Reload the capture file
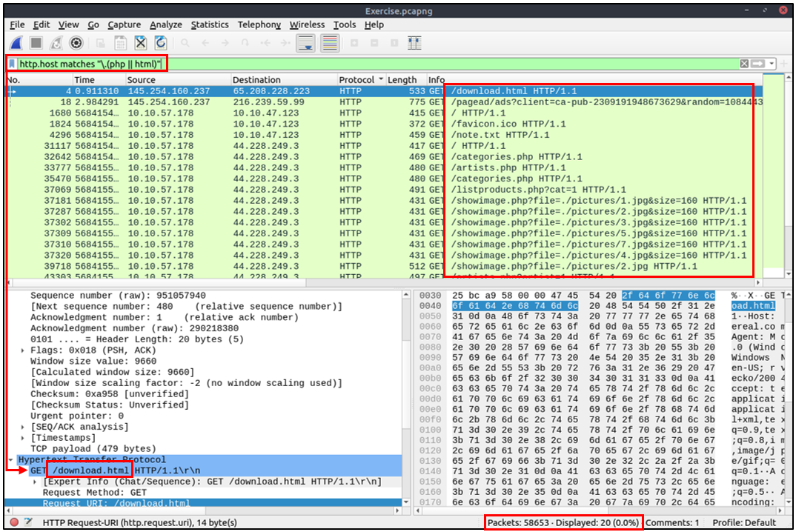 [x=160, y=43]
